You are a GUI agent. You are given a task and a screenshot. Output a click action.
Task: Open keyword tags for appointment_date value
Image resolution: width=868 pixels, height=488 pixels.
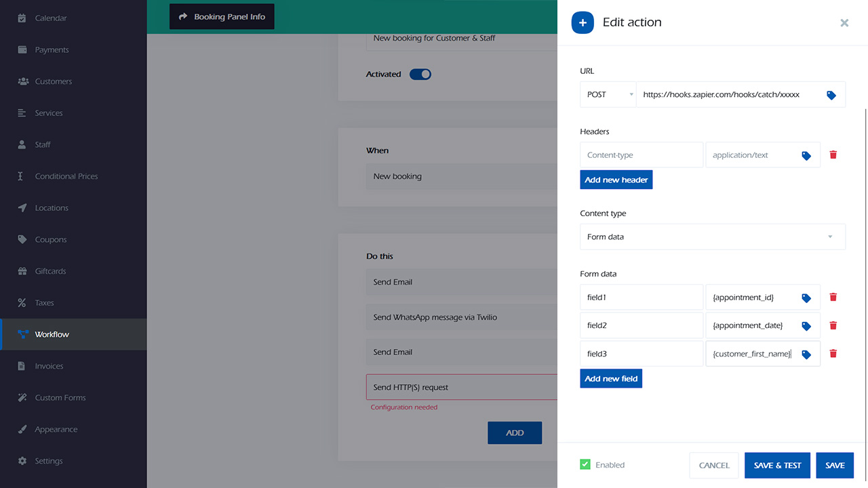(x=806, y=326)
